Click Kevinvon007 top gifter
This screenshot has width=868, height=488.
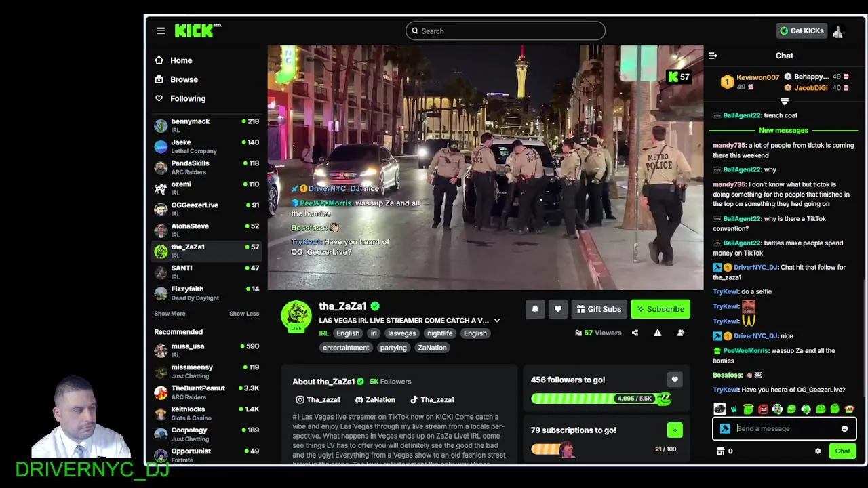[749, 81]
